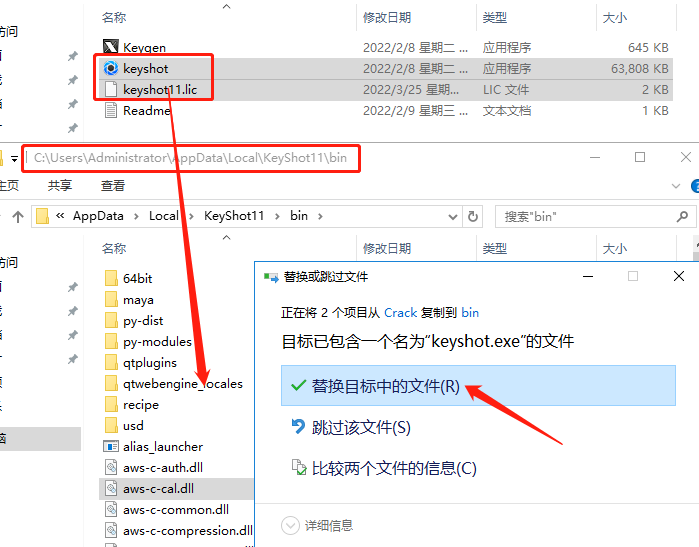Sort bin window by 名称 column
This screenshot has width=699, height=547.
pyautogui.click(x=114, y=248)
